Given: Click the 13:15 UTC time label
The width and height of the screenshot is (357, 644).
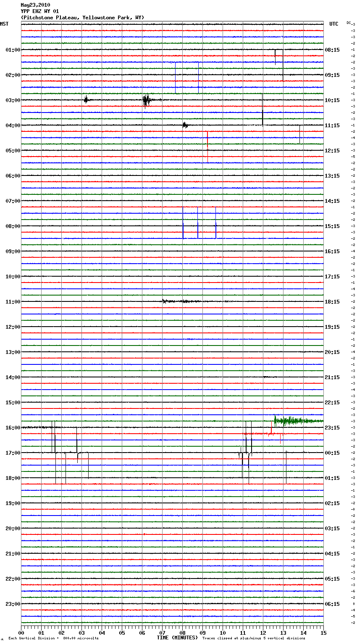Looking at the screenshot, I should point(332,176).
